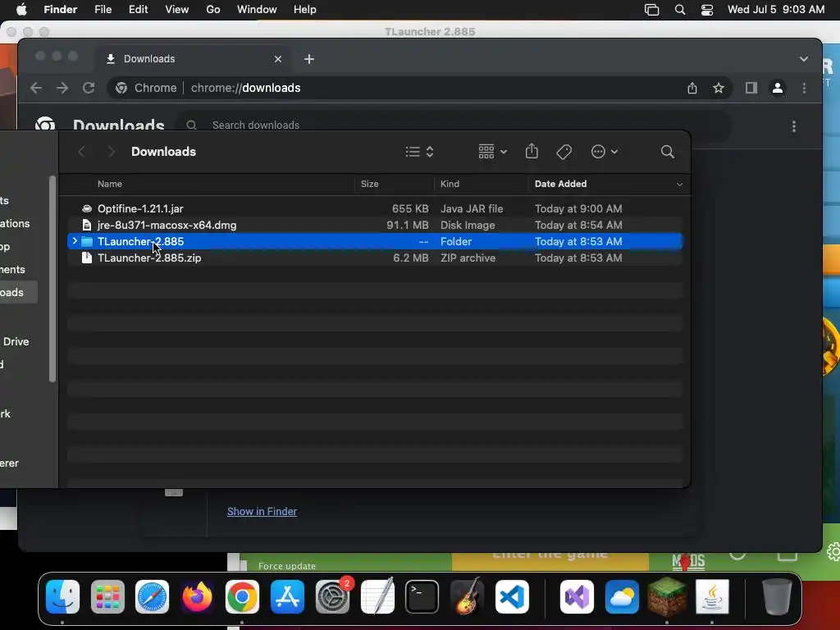Go back in Chrome
The width and height of the screenshot is (840, 630).
(x=36, y=88)
